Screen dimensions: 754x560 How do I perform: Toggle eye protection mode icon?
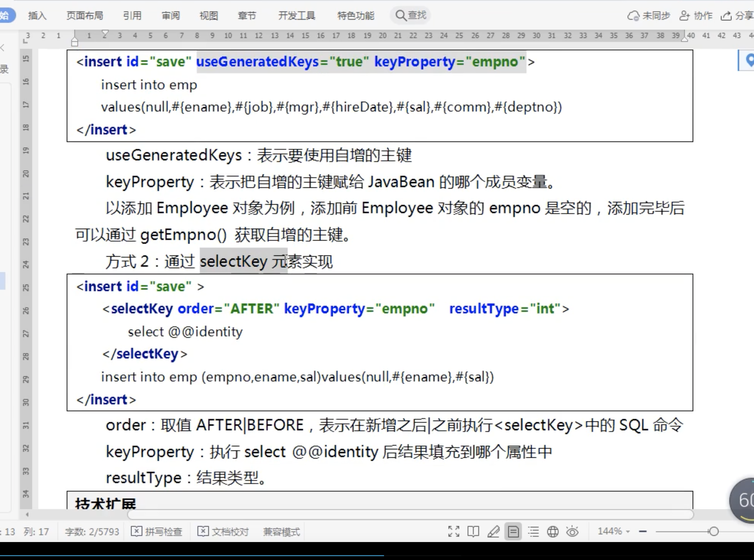573,531
